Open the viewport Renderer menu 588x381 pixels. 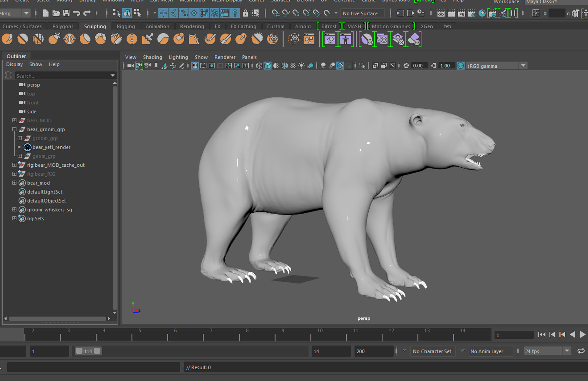click(225, 57)
